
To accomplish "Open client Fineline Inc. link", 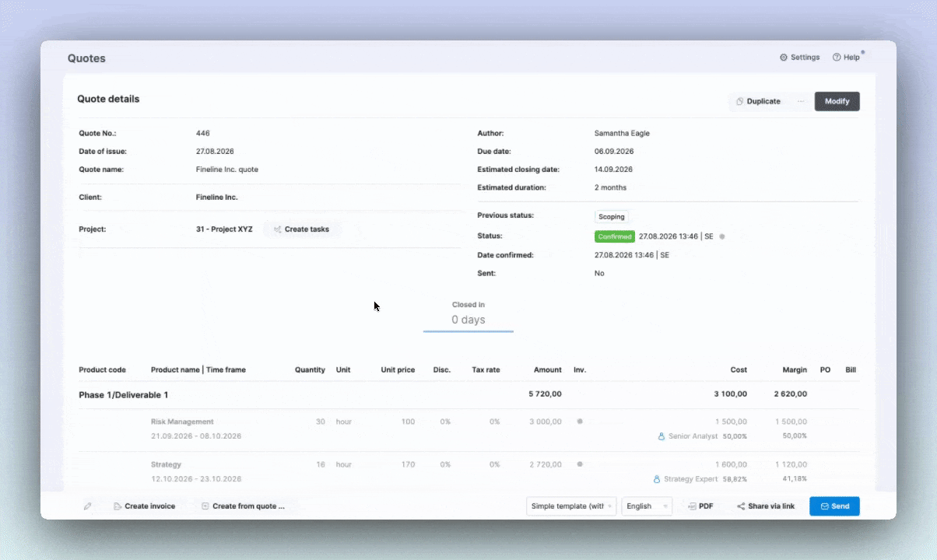I will 216,198.
